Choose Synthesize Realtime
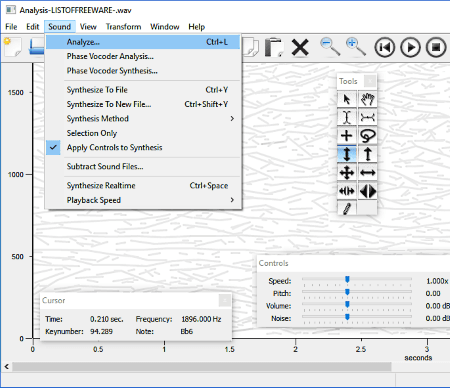450x388 pixels. [143, 186]
